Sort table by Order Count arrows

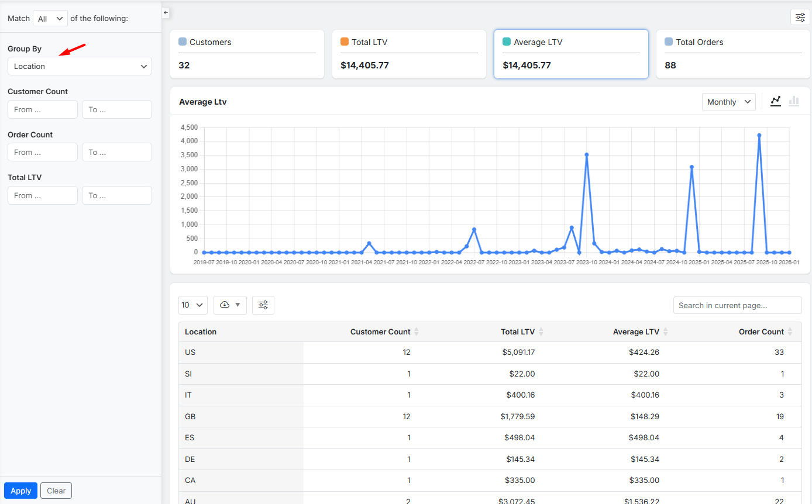pyautogui.click(x=790, y=332)
